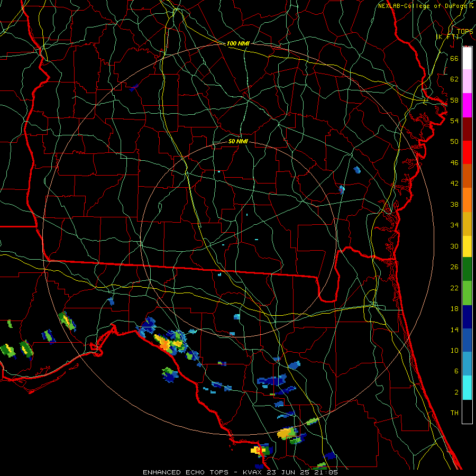Click the '2' legend value
The height and width of the screenshot is (476, 476).
coord(456,392)
